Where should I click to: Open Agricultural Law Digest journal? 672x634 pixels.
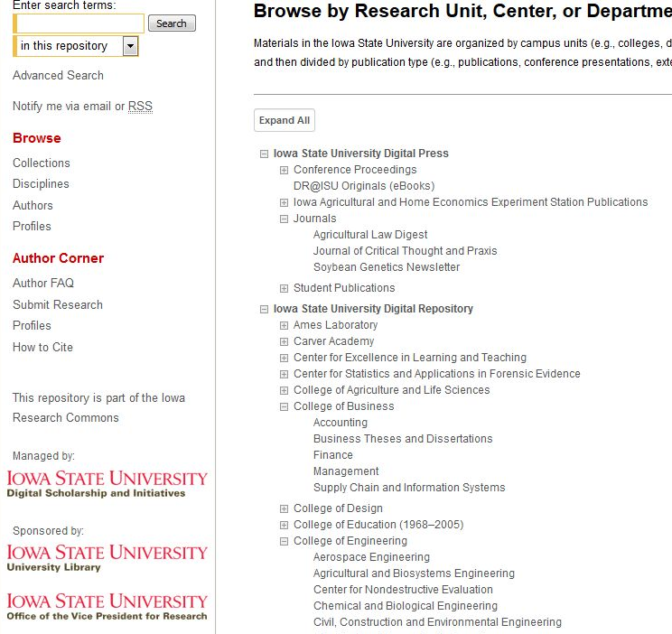(370, 235)
